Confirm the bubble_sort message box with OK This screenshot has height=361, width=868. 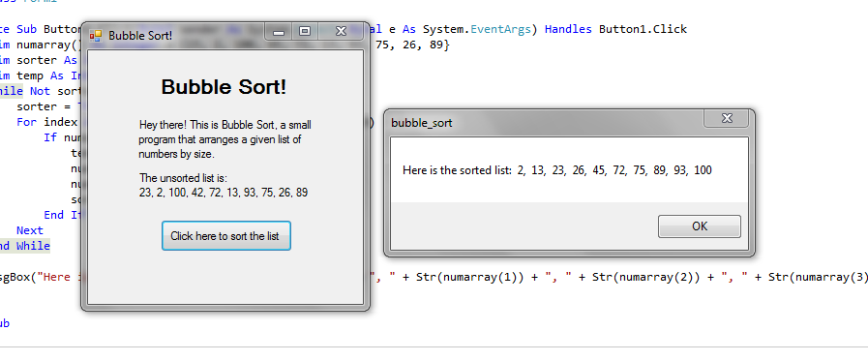coord(700,226)
